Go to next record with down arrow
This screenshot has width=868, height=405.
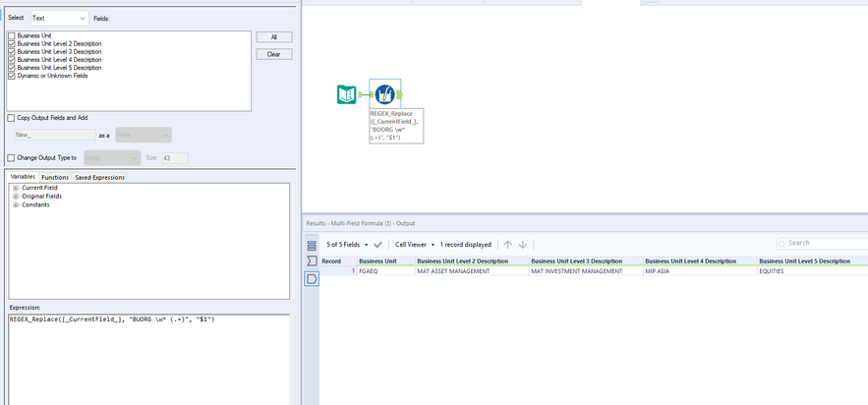click(522, 245)
